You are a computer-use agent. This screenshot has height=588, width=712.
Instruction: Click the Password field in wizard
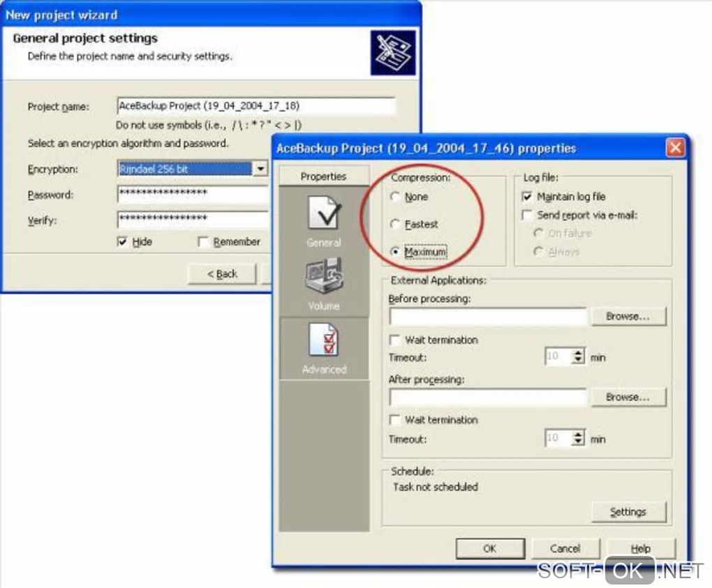point(194,194)
